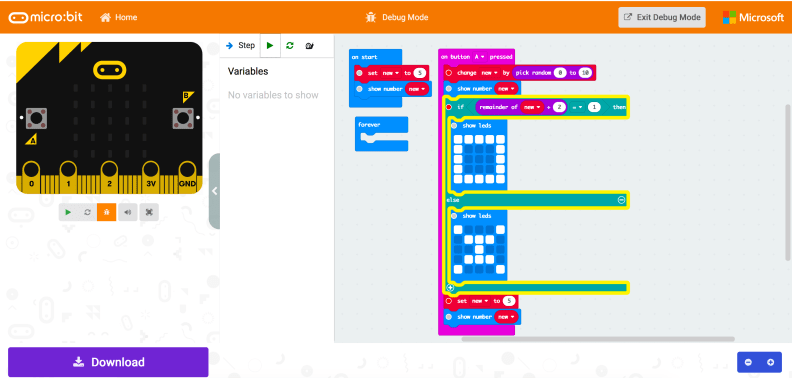Image resolution: width=792 pixels, height=378 pixels.
Task: Launch simulator in full screen
Action: (x=149, y=212)
